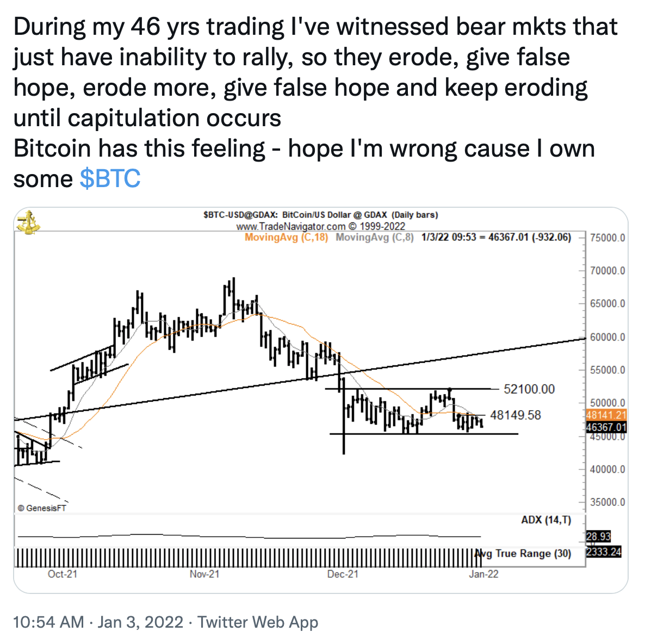This screenshot has width=645, height=644.
Task: Click the $BTC cashtag link
Action: pos(110,178)
